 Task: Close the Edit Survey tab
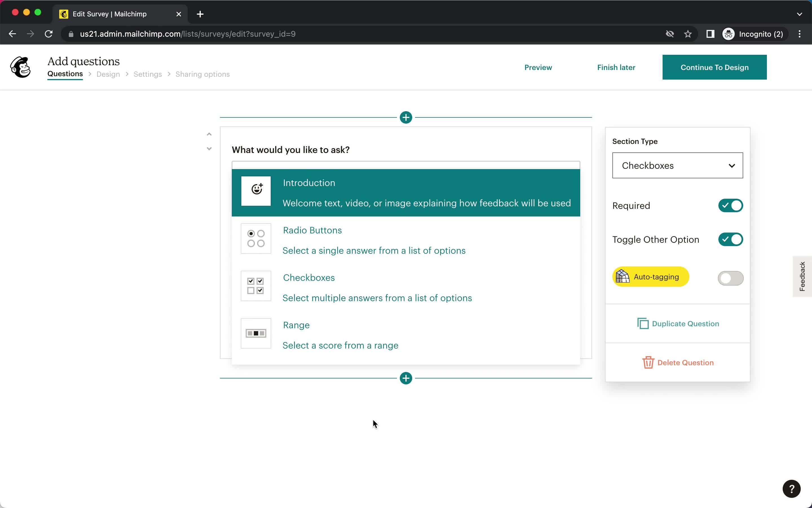[179, 14]
